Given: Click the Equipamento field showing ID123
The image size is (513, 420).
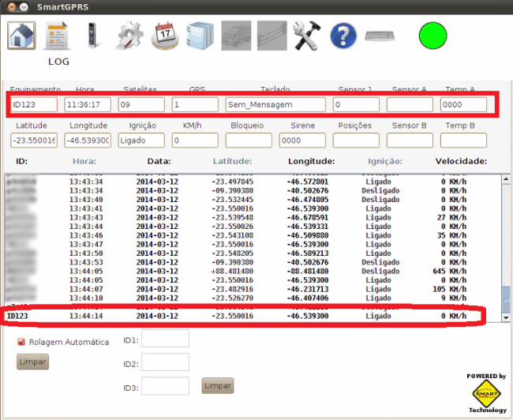Looking at the screenshot, I should (x=34, y=104).
